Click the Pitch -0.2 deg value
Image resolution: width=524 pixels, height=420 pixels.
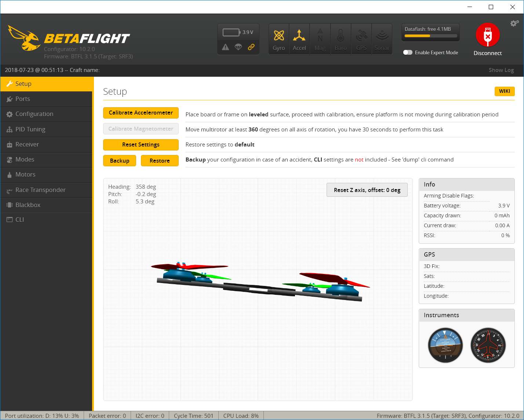[x=146, y=194]
